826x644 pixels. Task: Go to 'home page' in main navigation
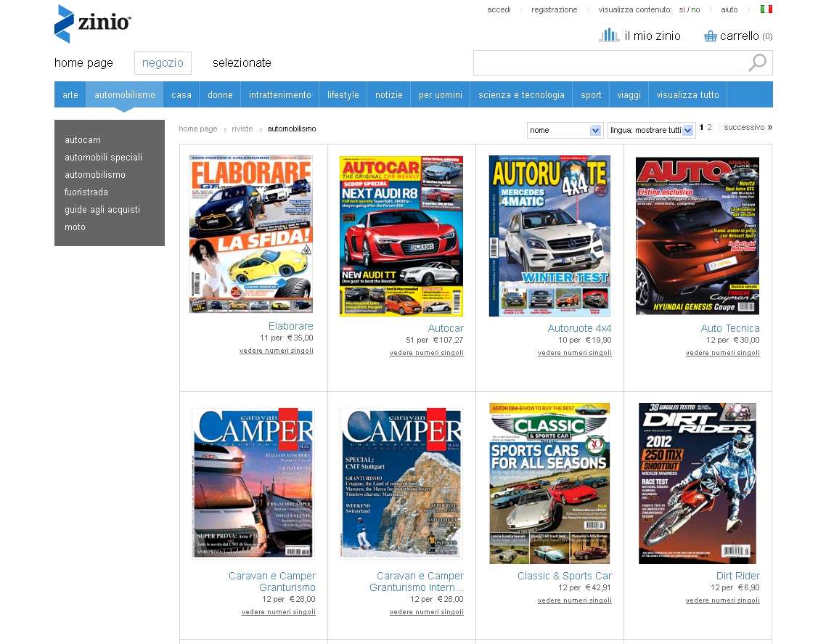point(83,63)
